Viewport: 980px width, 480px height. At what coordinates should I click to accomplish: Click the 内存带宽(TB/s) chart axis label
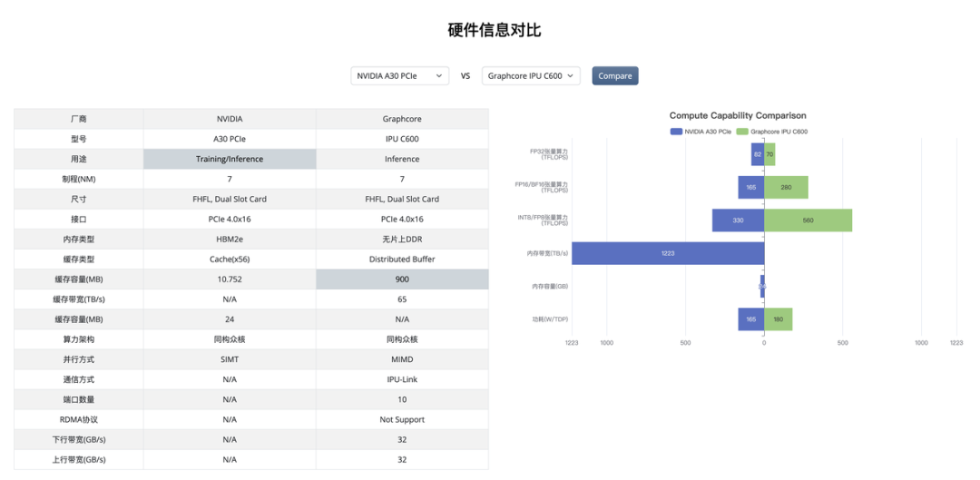pyautogui.click(x=547, y=253)
